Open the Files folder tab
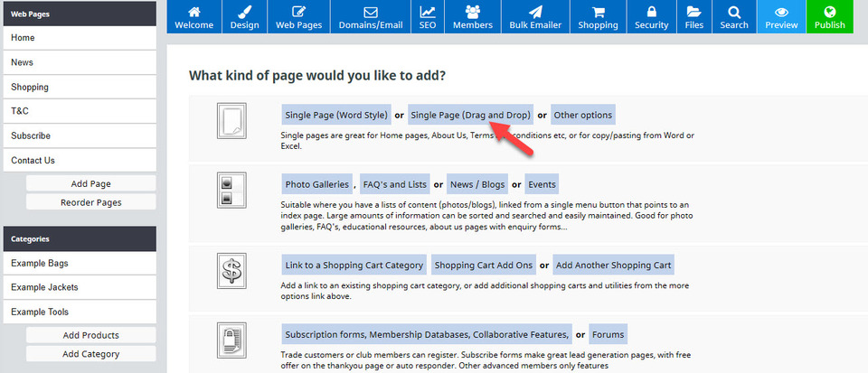868x373 pixels. click(694, 16)
